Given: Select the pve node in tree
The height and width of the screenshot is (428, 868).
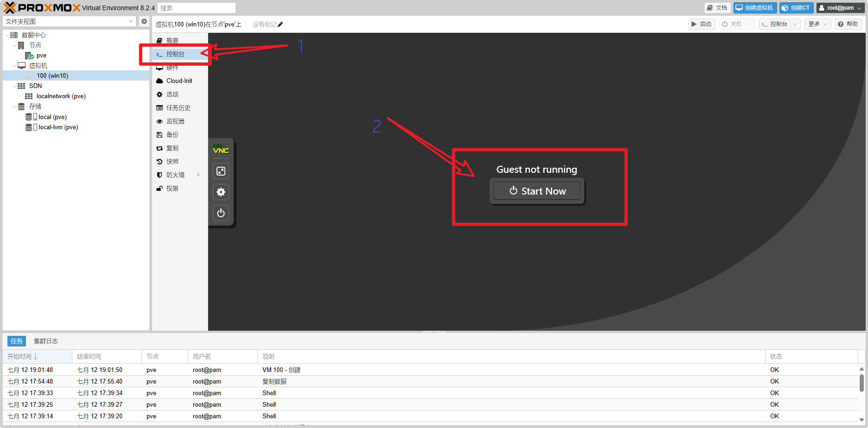Looking at the screenshot, I should coord(41,56).
